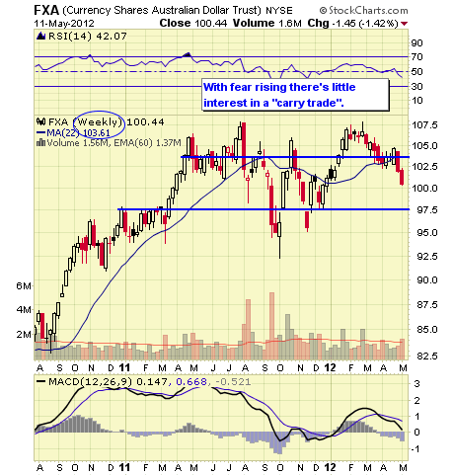The height and width of the screenshot is (476, 454).
Task: Click the upper 103.6 resistance line
Action: (x=295, y=157)
